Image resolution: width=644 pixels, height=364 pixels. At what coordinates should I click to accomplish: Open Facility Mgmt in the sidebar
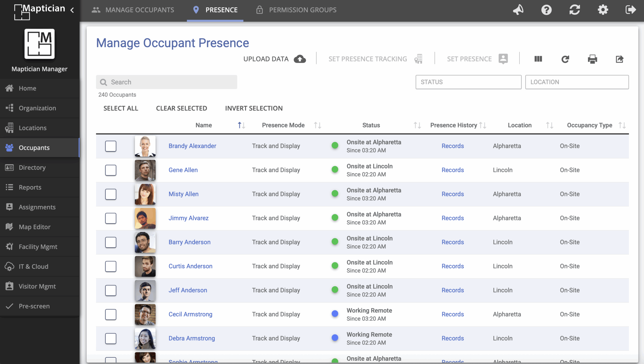40,247
